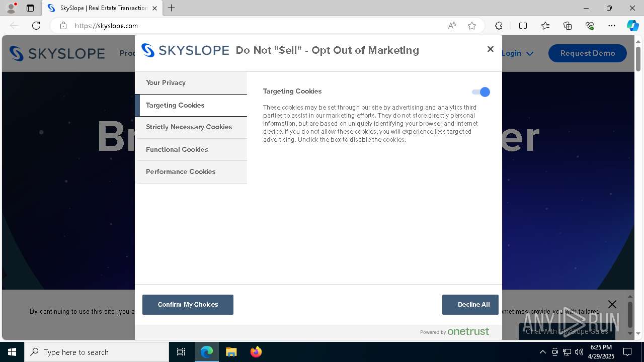Screen dimensions: 644x362
Task: Select the Targeting Cookies tab
Action: pos(191,105)
